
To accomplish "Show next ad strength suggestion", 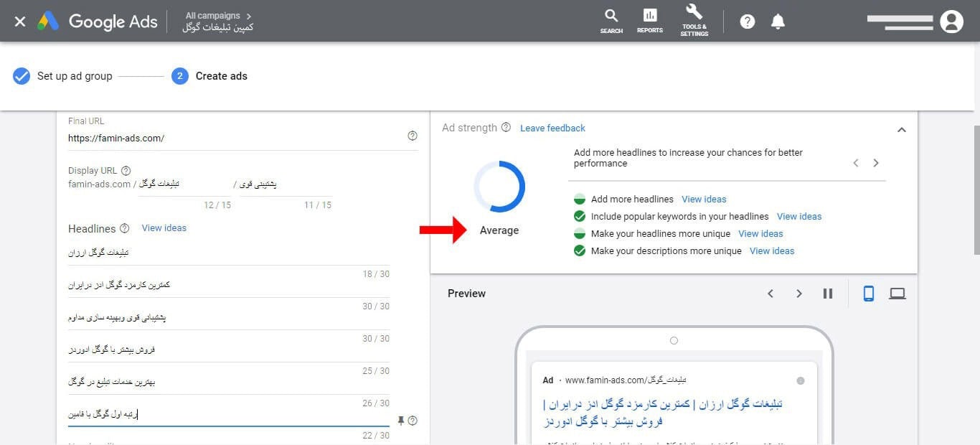I will (x=876, y=163).
